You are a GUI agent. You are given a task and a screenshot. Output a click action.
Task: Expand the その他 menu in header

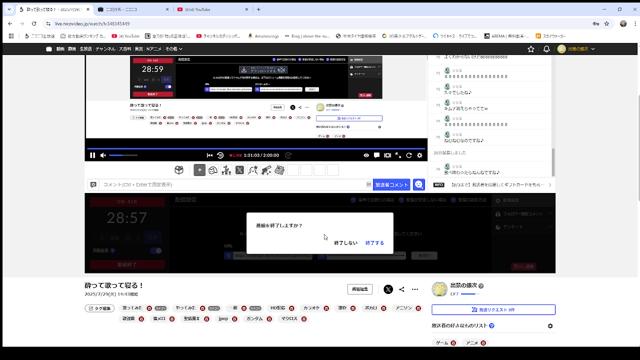[173, 49]
